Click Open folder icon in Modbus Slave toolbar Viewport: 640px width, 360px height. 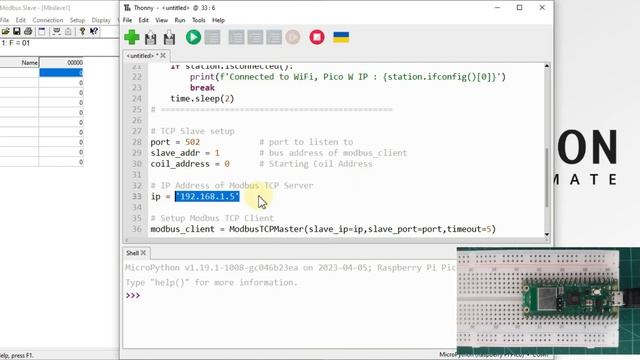tap(5, 31)
